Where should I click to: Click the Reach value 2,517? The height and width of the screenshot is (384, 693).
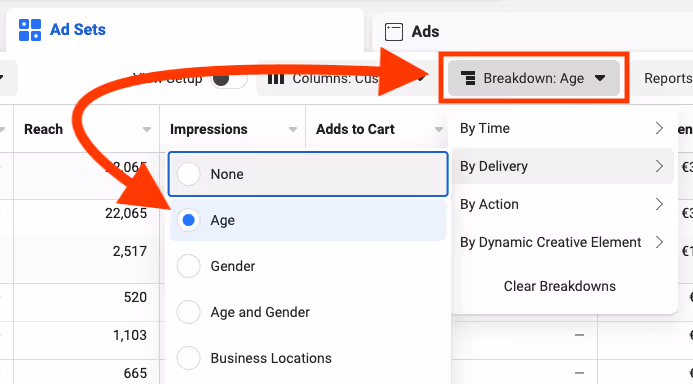pos(129,251)
